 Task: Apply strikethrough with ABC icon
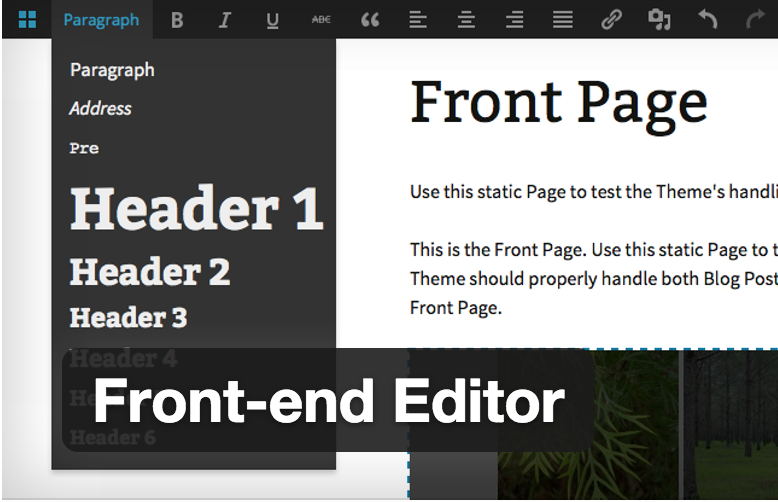click(x=321, y=19)
